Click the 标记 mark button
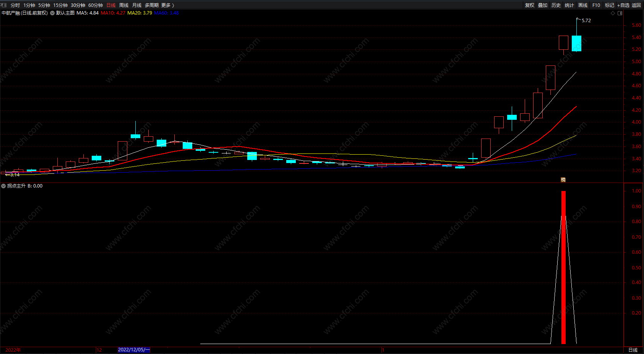This screenshot has height=354, width=644. (x=610, y=5)
